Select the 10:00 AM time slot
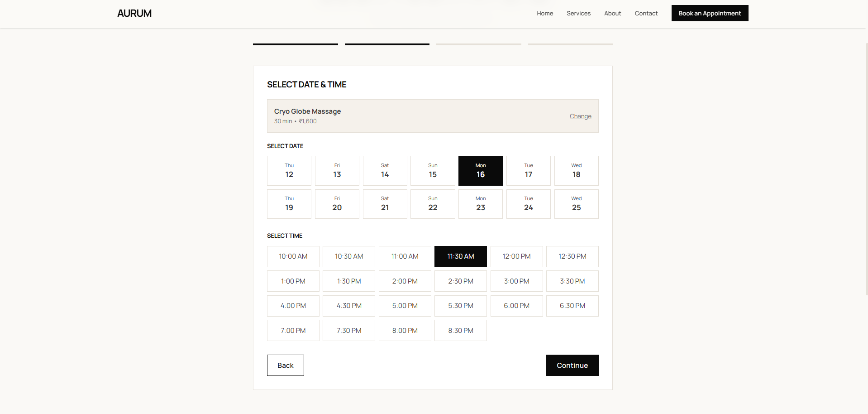This screenshot has width=868, height=414. (x=293, y=256)
